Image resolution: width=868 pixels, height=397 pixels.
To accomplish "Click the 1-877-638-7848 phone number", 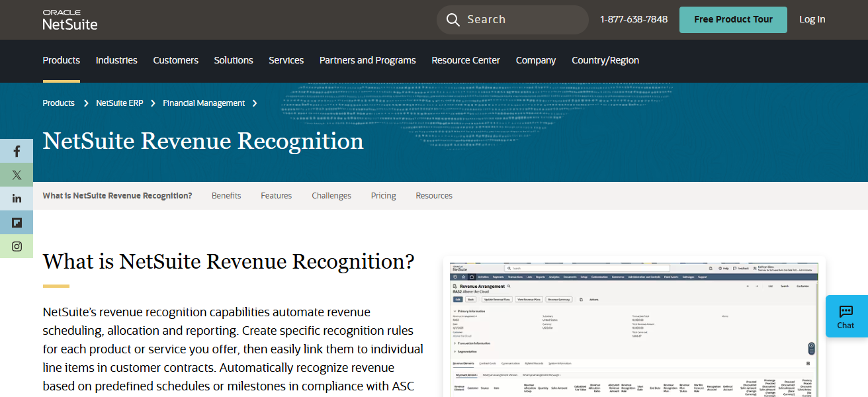I will click(x=633, y=19).
